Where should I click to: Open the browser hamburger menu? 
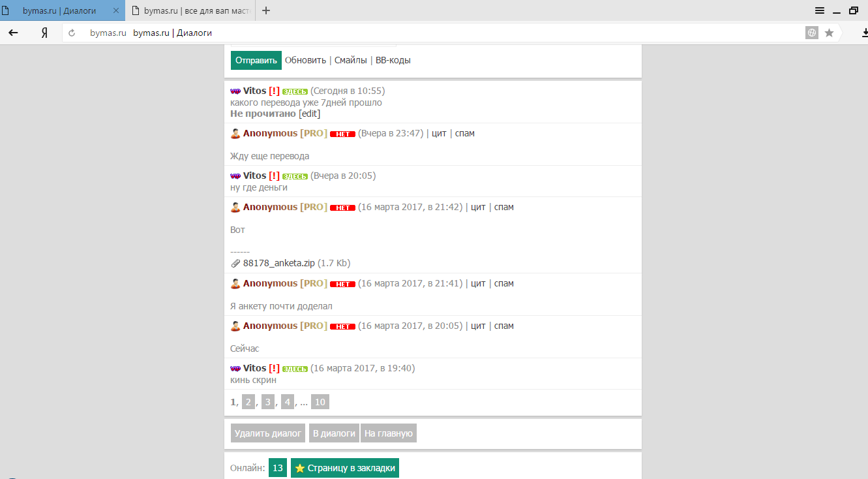coord(820,10)
